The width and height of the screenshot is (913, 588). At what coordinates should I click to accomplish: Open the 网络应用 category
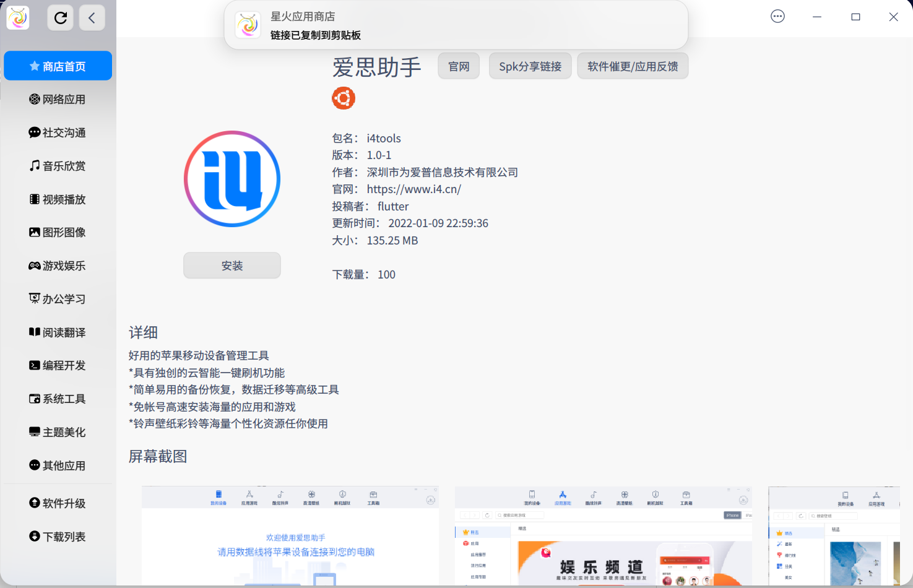point(58,99)
